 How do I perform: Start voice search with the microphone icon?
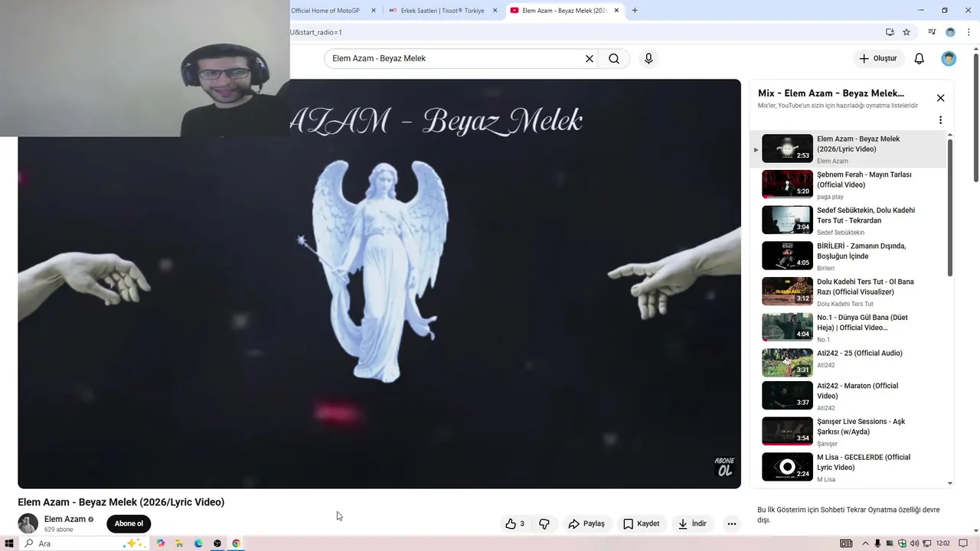pyautogui.click(x=648, y=59)
